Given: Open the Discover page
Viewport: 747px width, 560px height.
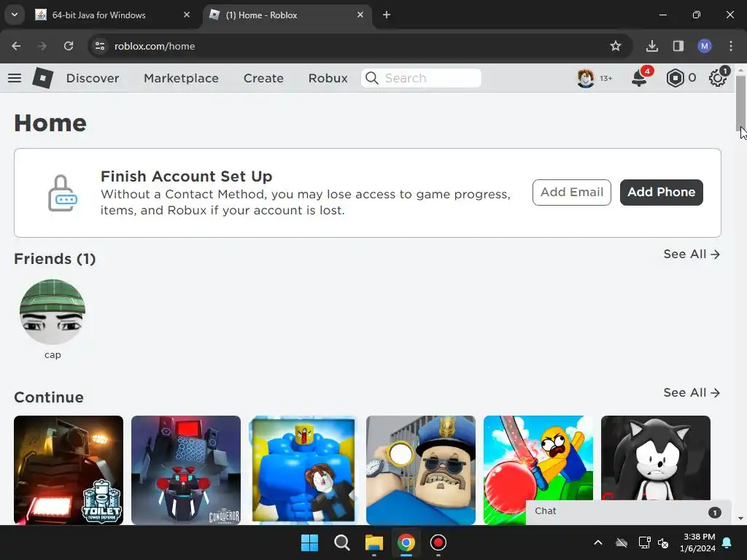Looking at the screenshot, I should tap(93, 78).
